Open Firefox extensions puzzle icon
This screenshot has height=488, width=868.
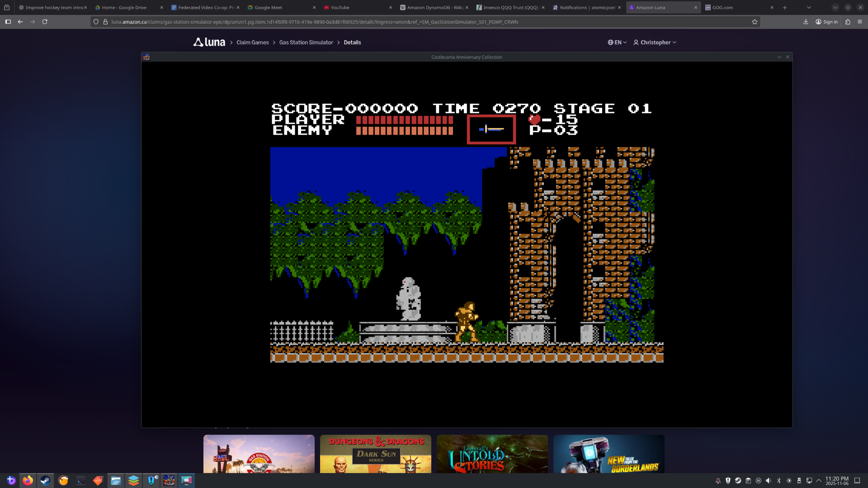848,22
